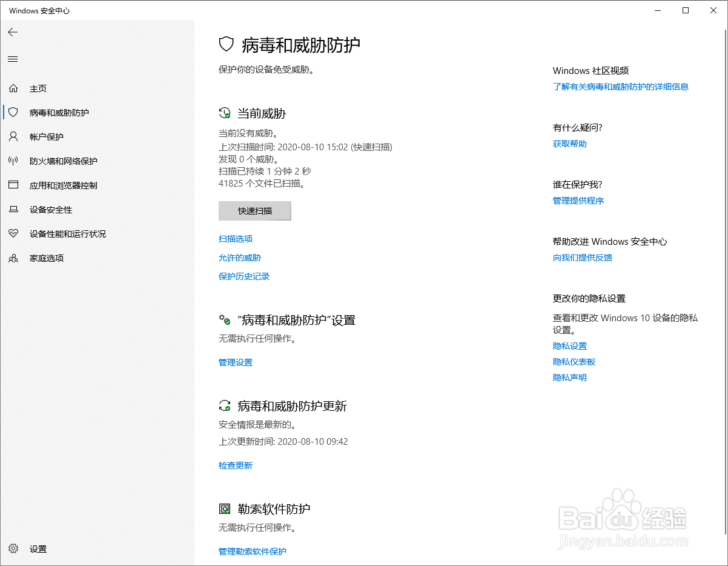The image size is (728, 566).
Task: Open the 允许的威胁 link
Action: point(240,258)
